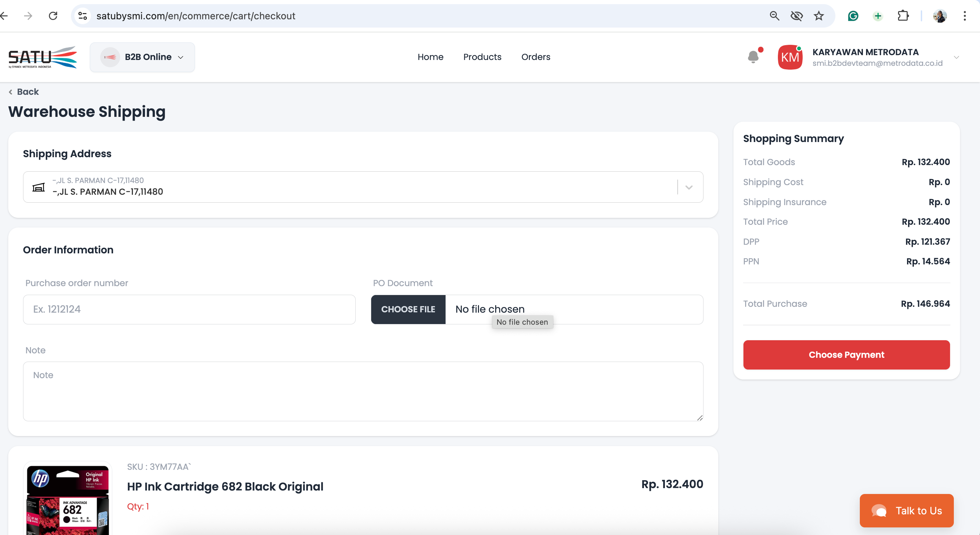This screenshot has width=980, height=535.
Task: Open the Talk to Us chat
Action: click(x=906, y=511)
